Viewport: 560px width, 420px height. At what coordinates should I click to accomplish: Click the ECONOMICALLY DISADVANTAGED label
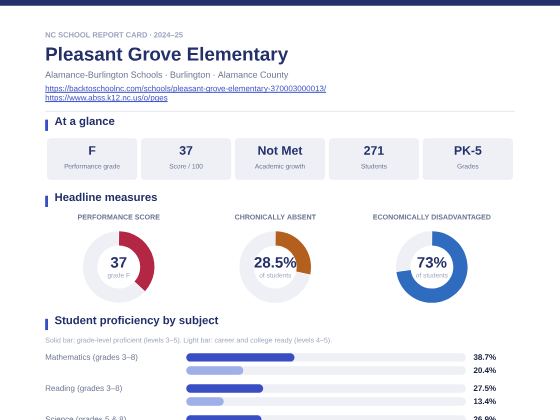431,217
